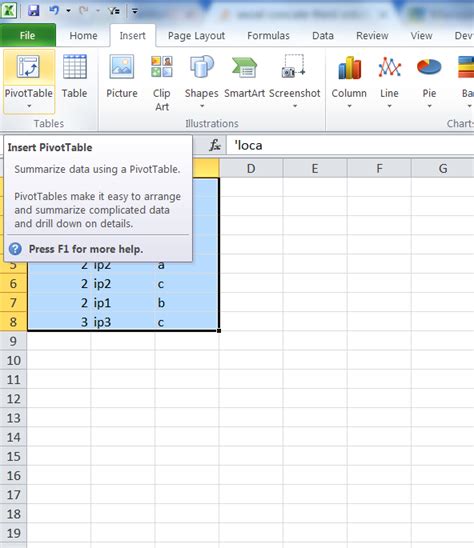
Task: Click cell with letter b in row 7
Action: (x=187, y=303)
